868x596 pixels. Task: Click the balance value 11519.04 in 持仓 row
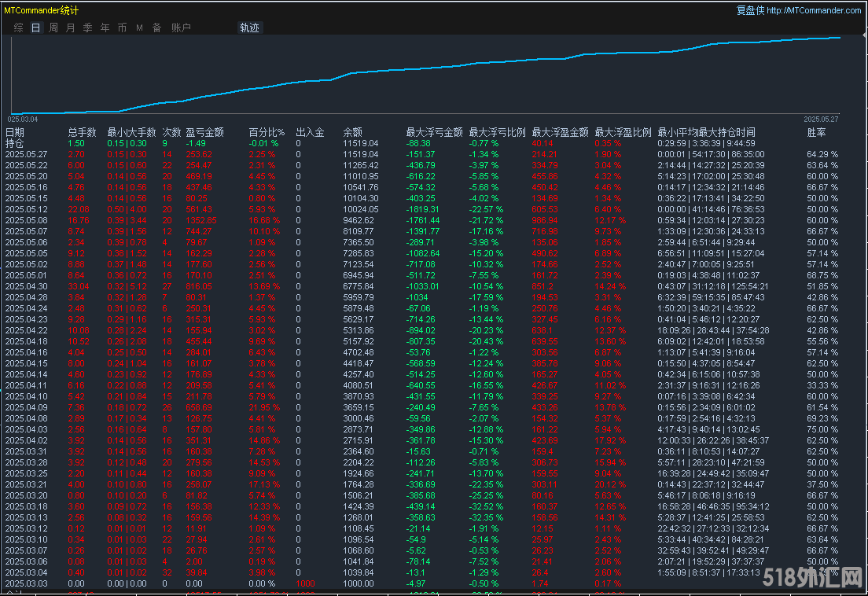(360, 143)
